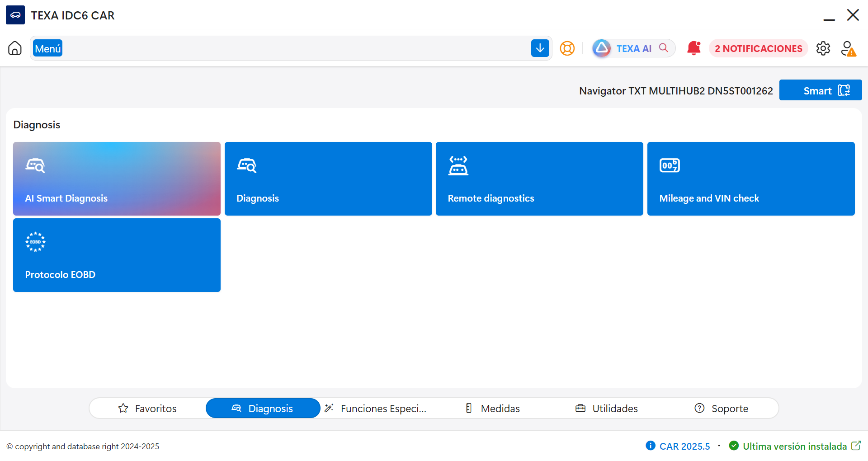Open the dropdown arrow in the search bar

[x=540, y=48]
